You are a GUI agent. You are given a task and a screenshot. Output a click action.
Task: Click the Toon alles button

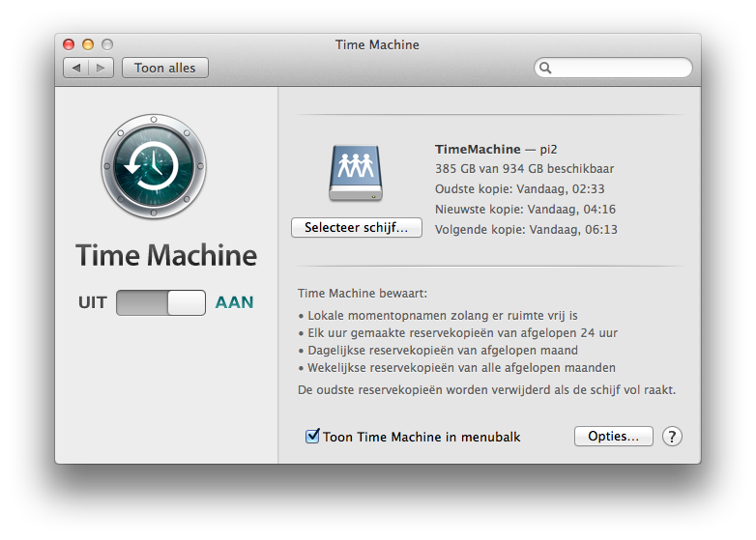click(165, 68)
